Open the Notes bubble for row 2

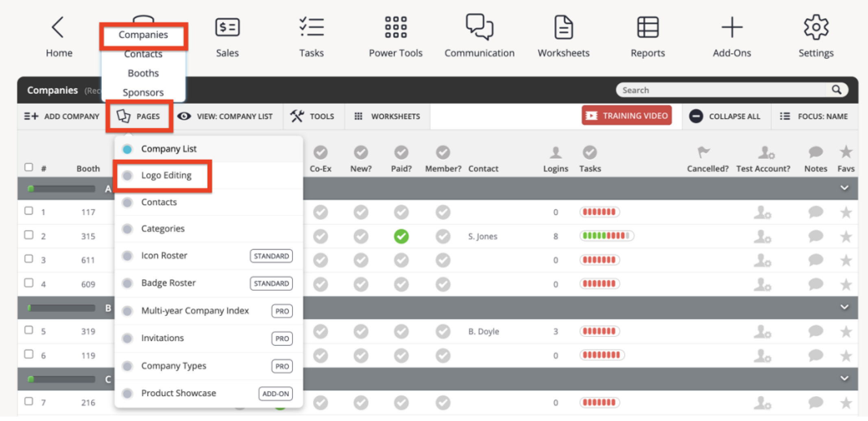pos(816,236)
